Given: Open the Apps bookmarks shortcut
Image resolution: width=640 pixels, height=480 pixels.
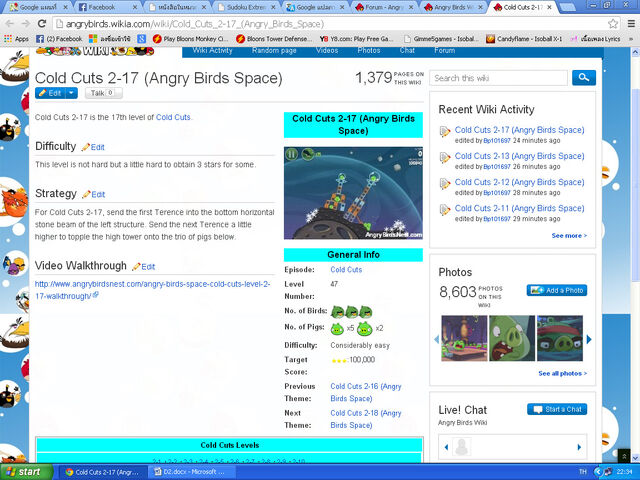Looking at the screenshot, I should tap(16, 39).
